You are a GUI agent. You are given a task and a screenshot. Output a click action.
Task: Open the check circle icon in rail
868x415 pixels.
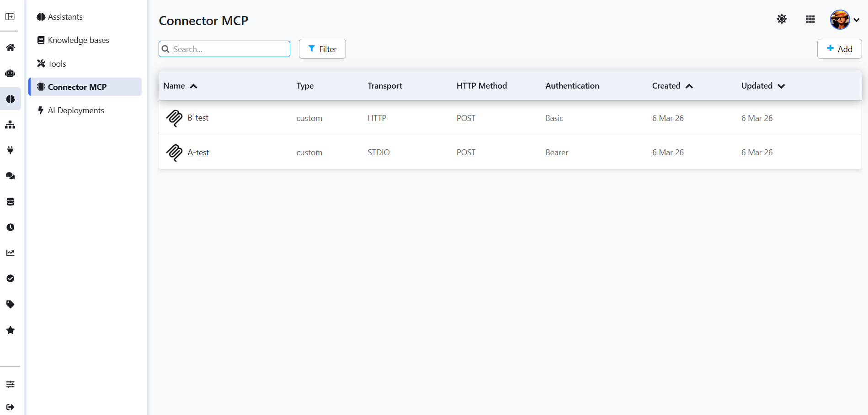(10, 278)
